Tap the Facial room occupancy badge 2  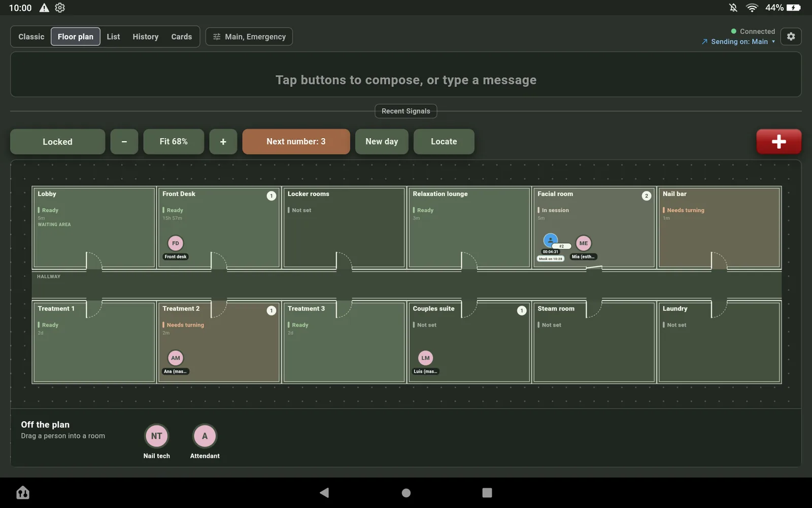[x=646, y=196]
